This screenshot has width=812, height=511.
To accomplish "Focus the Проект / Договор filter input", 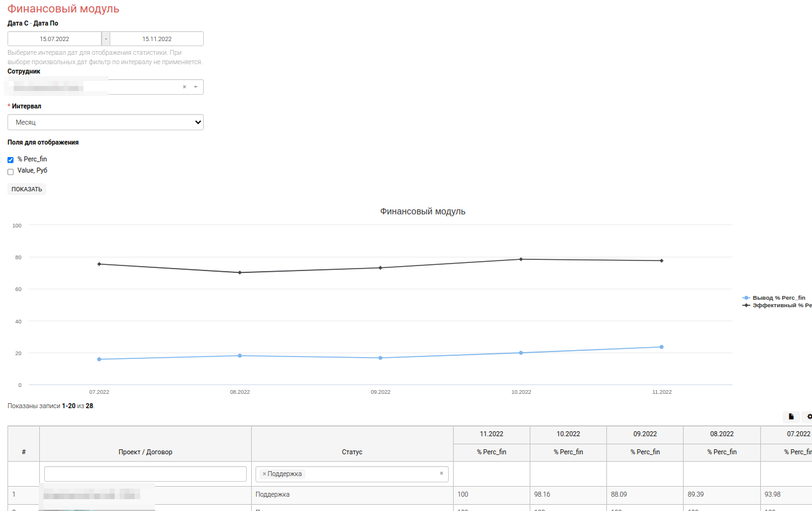I will 145,474.
